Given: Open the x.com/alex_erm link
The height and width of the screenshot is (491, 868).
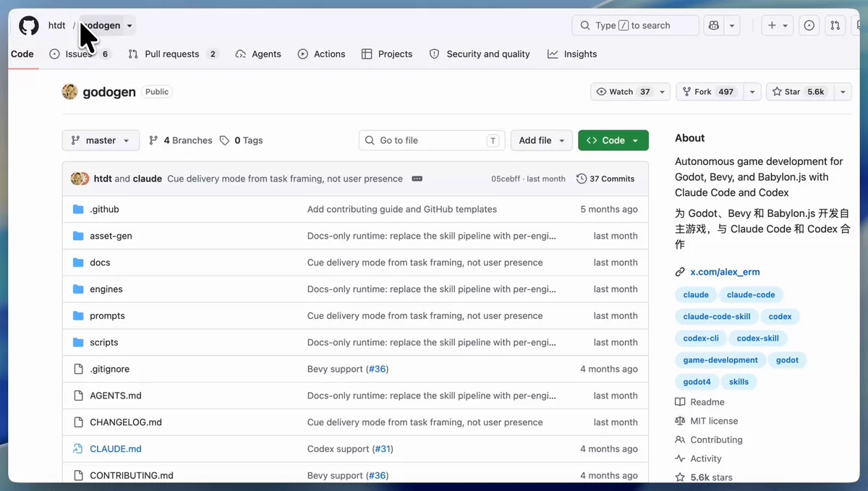Looking at the screenshot, I should tap(725, 272).
